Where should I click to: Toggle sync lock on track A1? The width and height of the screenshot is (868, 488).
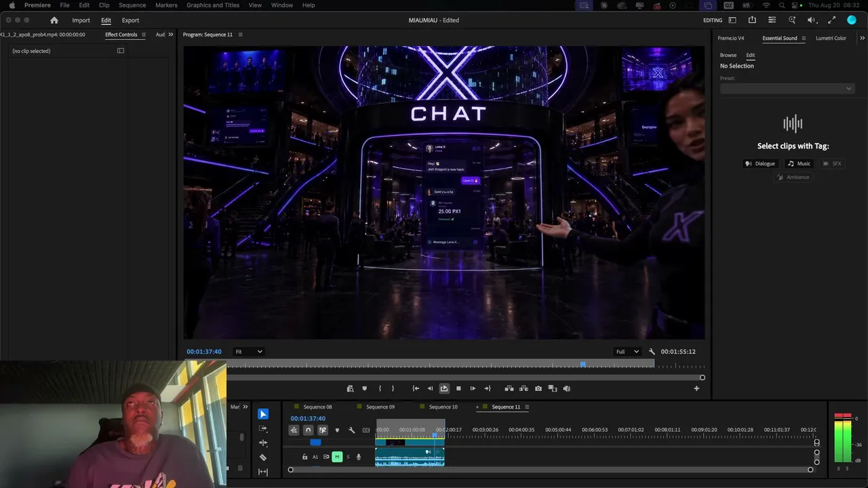(x=326, y=457)
